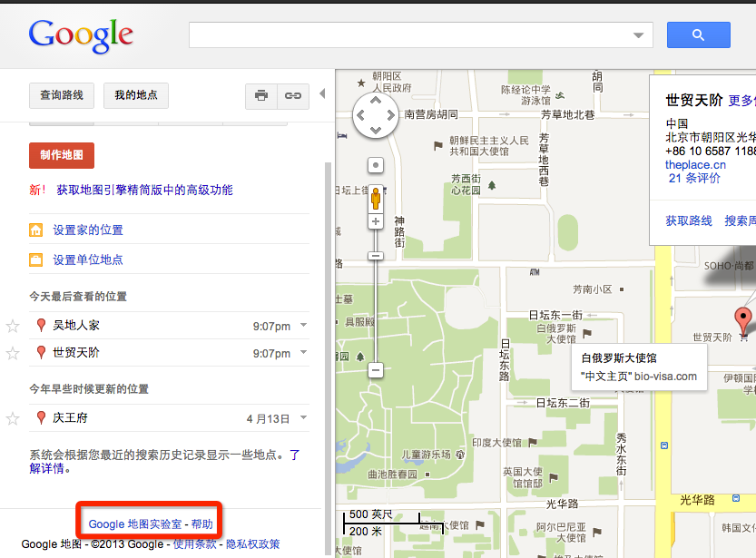Screen dimensions: 756x558
Task: Click the 儿童游乐场 icon on map
Action: (x=460, y=454)
